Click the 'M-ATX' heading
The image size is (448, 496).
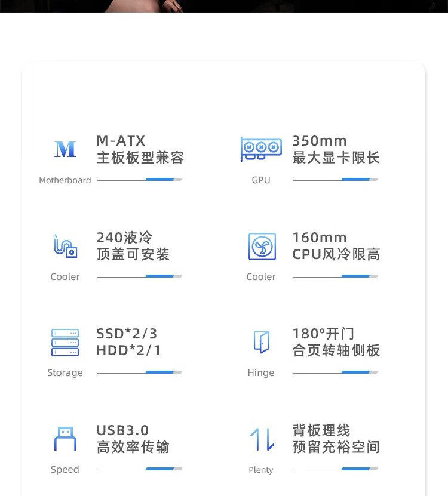click(x=121, y=141)
